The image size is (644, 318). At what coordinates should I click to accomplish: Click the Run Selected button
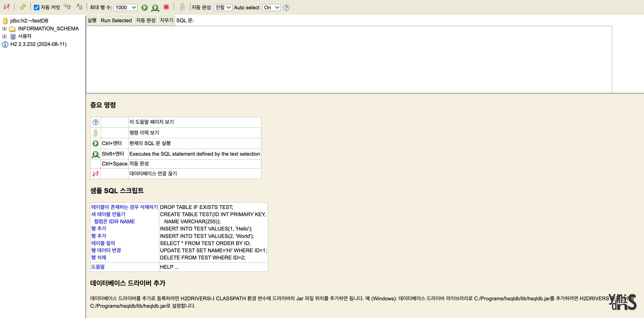116,21
